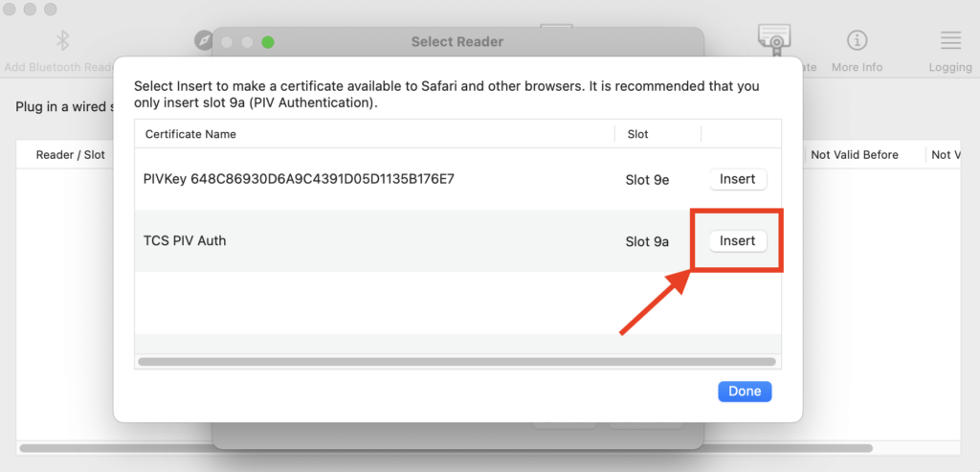The image size is (980, 472).
Task: Click the main window's bottom horizontal scrollbar
Action: (x=446, y=448)
